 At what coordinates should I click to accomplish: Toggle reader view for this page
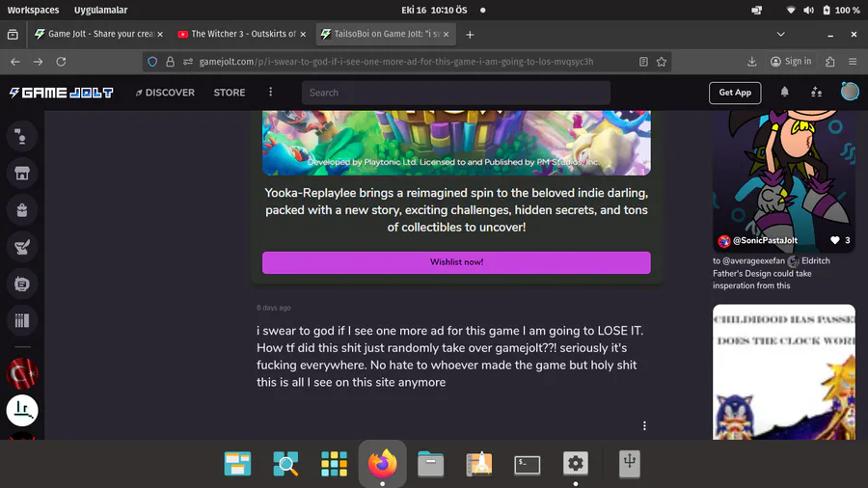point(643,62)
